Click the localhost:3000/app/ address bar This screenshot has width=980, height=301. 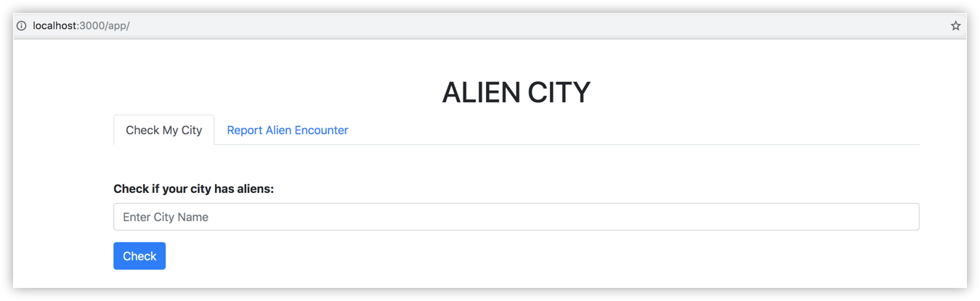tap(81, 26)
